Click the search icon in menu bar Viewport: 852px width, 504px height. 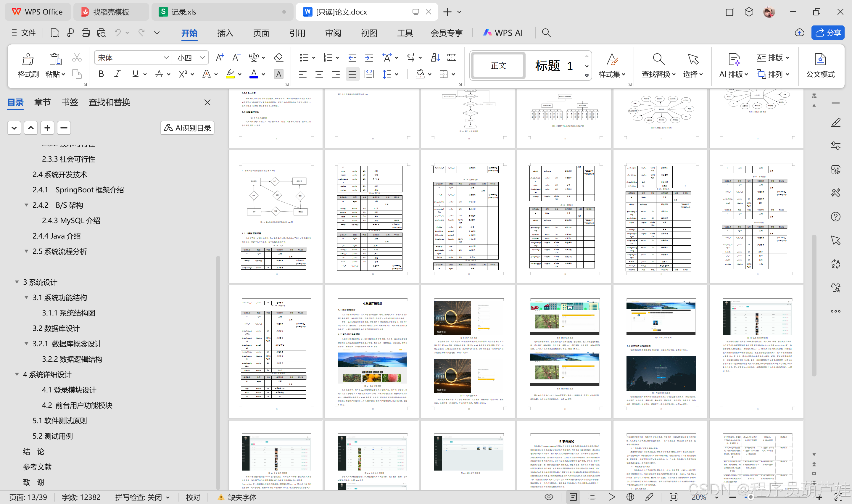546,33
